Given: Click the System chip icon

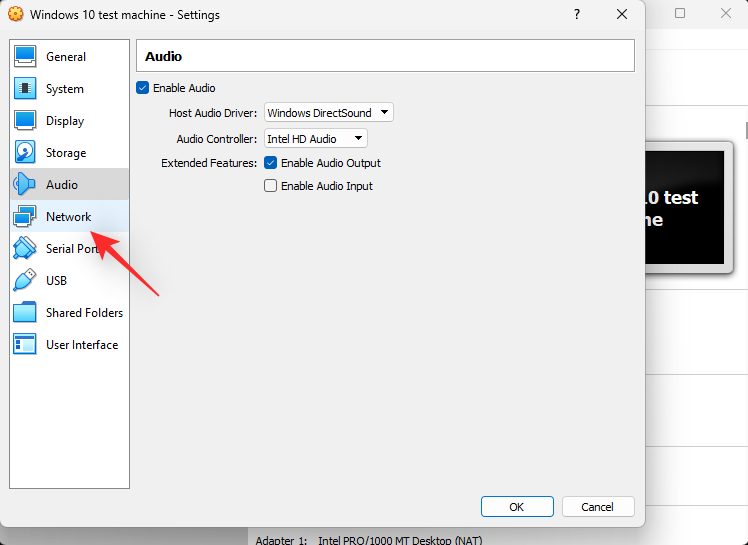Looking at the screenshot, I should pyautogui.click(x=25, y=89).
